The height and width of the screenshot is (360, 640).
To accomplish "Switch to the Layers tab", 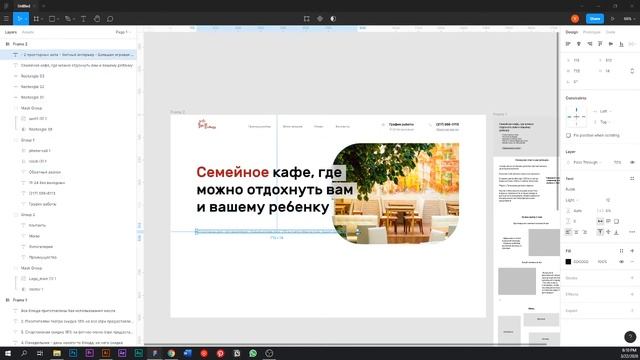I will point(11,32).
